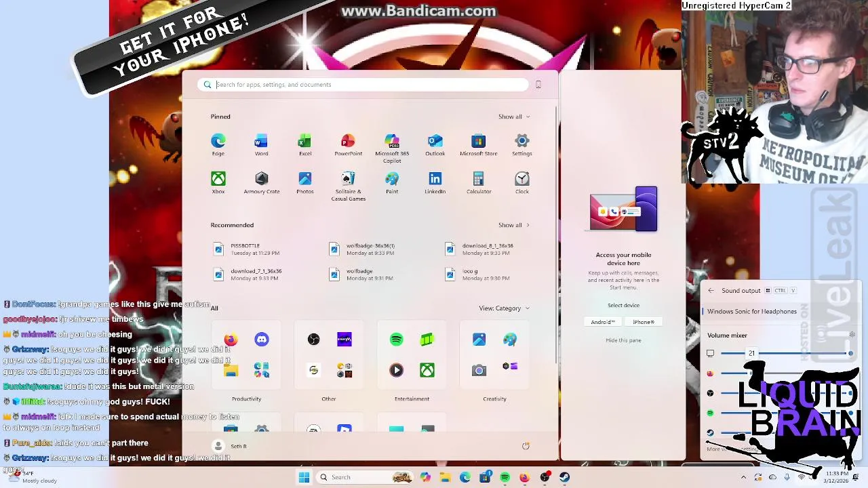Open recommended file download_7_1_36x36
Image resolution: width=868 pixels, height=488 pixels.
247,274
